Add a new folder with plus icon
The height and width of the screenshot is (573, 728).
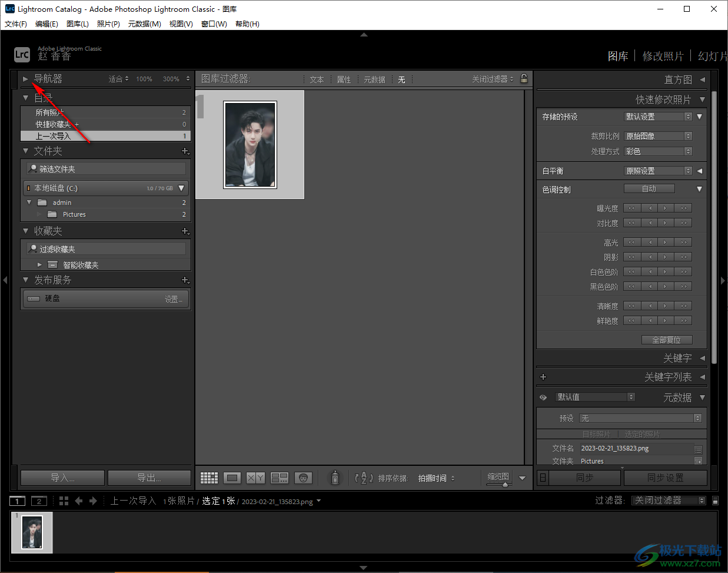click(185, 151)
